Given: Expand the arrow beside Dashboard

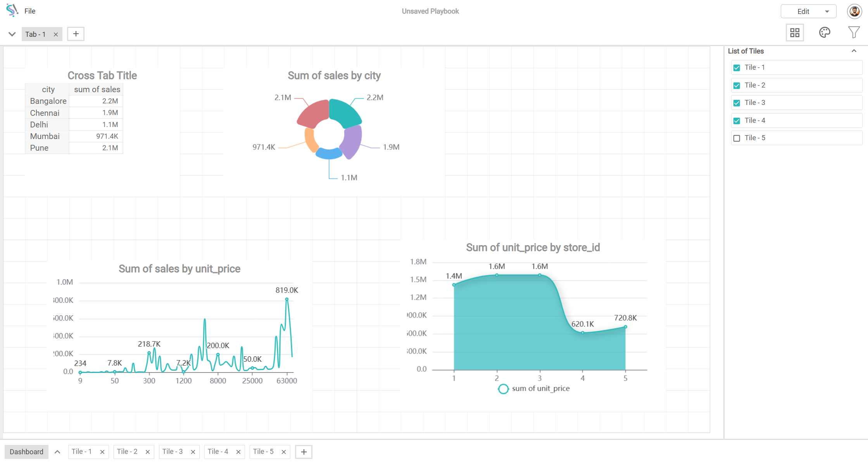Looking at the screenshot, I should tap(57, 452).
